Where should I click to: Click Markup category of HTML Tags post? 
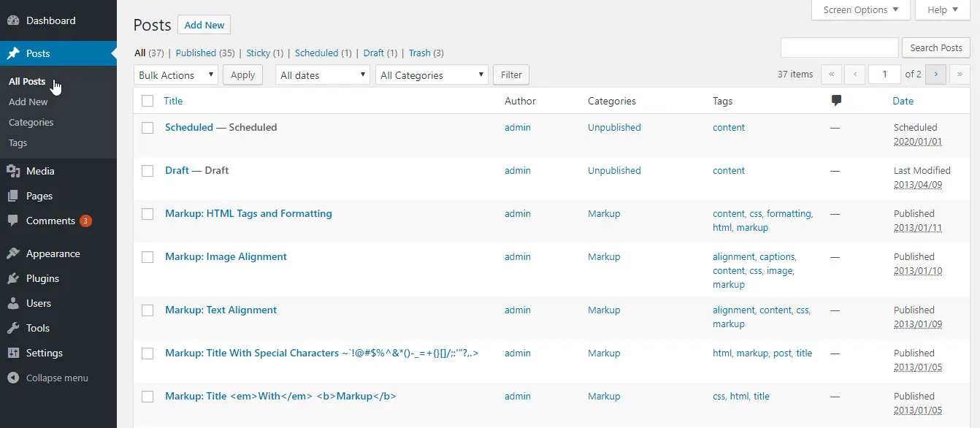[x=604, y=213]
